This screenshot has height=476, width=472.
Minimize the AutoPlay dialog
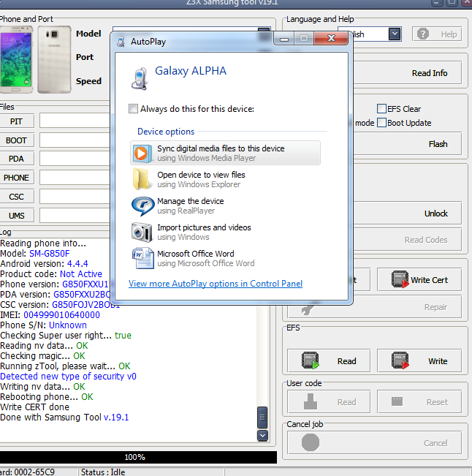[284, 39]
